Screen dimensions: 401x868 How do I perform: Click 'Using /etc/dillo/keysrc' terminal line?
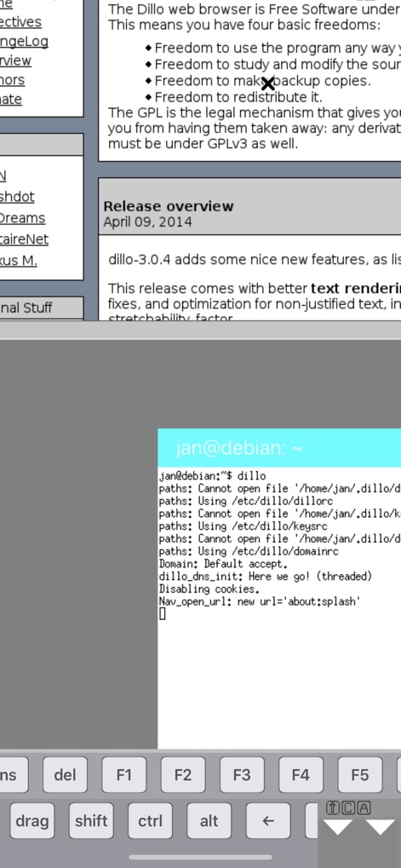[x=243, y=526]
